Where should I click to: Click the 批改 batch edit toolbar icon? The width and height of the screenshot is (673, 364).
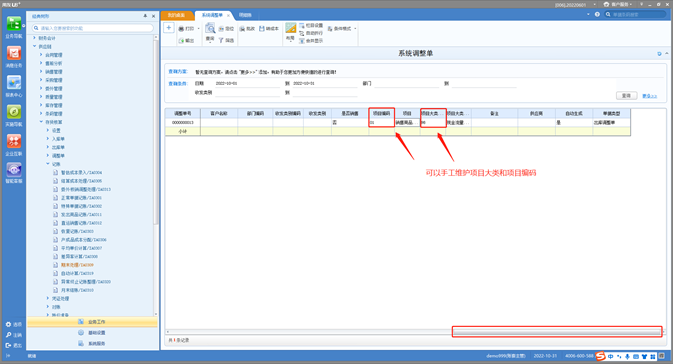click(242, 28)
